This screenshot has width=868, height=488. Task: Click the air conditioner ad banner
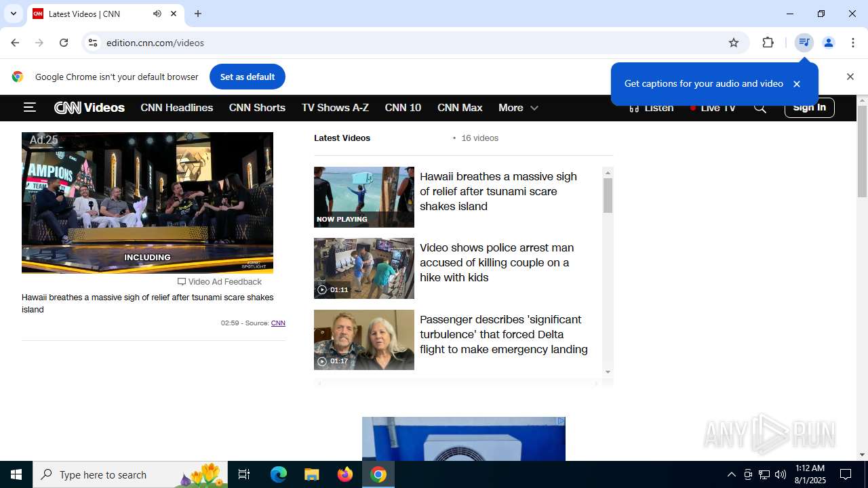(x=464, y=439)
